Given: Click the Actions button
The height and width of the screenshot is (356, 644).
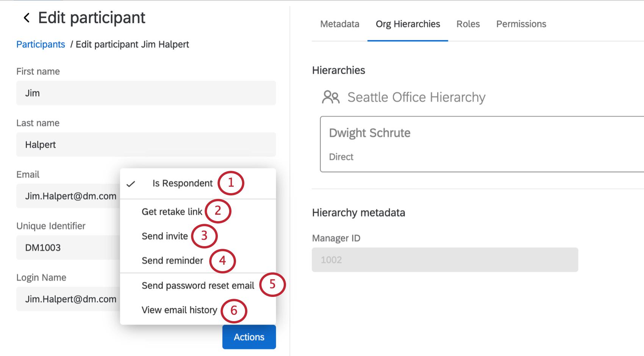Looking at the screenshot, I should click(249, 337).
